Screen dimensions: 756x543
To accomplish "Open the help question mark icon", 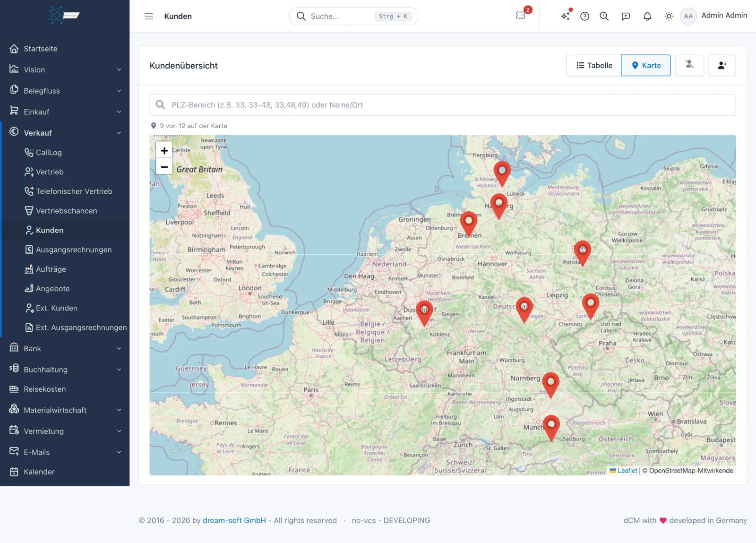I will pos(585,16).
